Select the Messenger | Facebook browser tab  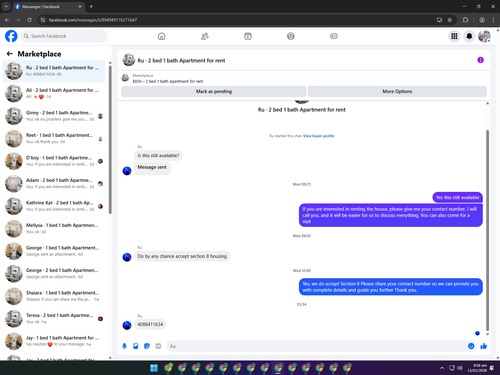(x=48, y=7)
